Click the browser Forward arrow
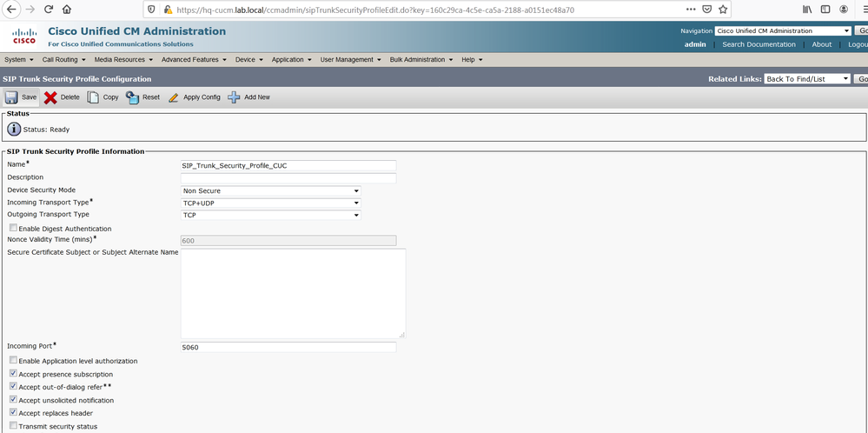 30,10
